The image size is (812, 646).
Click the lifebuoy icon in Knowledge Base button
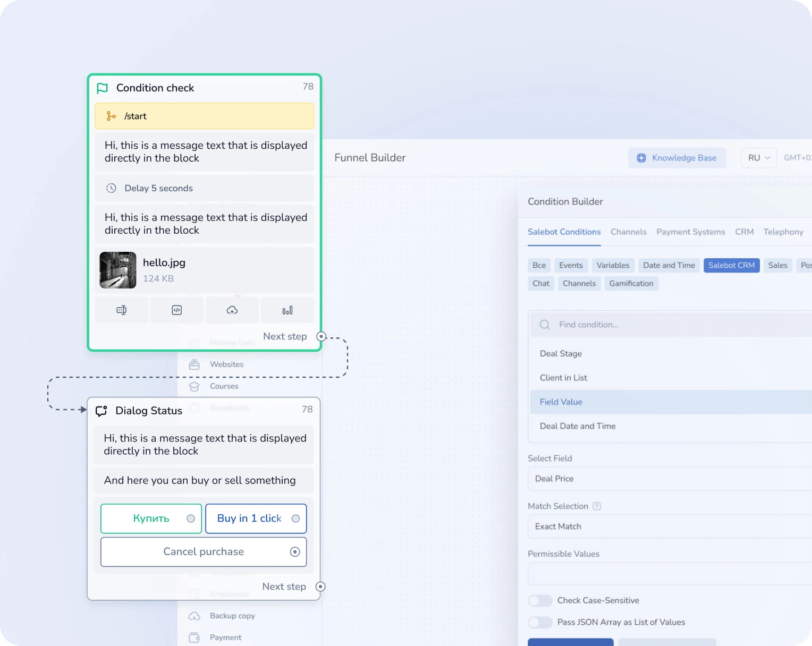[641, 158]
